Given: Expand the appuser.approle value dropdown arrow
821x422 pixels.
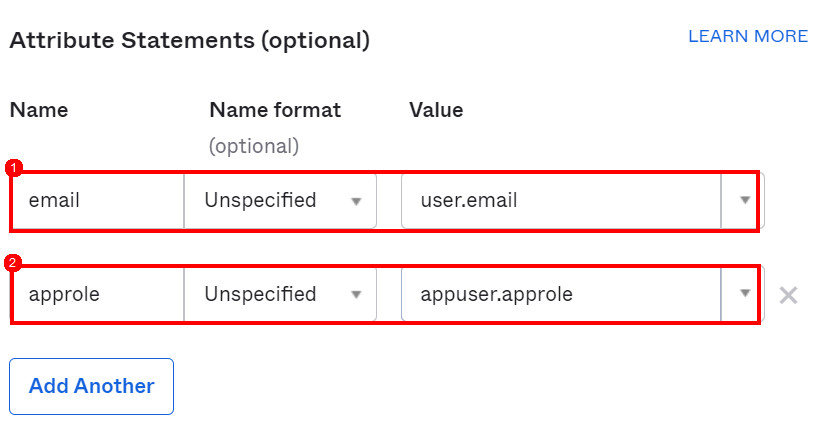Looking at the screenshot, I should [x=744, y=294].
